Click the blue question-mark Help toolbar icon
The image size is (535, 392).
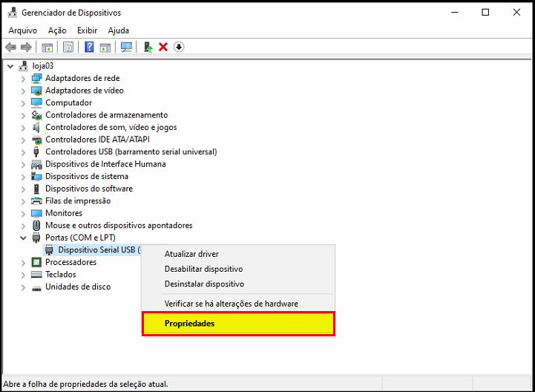pos(89,47)
